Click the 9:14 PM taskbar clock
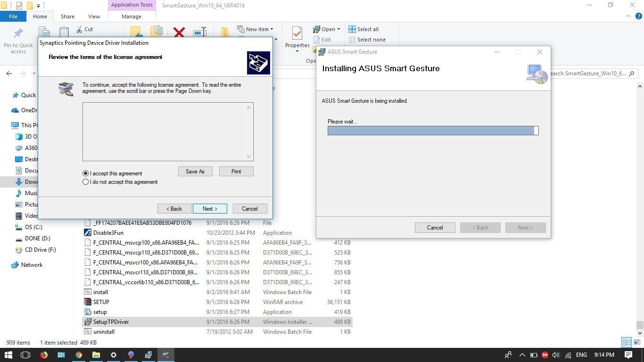Image resolution: width=644 pixels, height=362 pixels. (x=604, y=355)
